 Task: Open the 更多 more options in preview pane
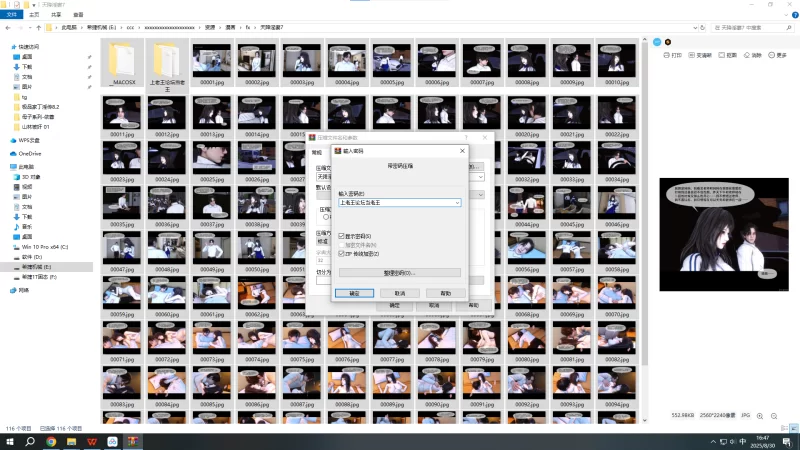click(x=778, y=55)
